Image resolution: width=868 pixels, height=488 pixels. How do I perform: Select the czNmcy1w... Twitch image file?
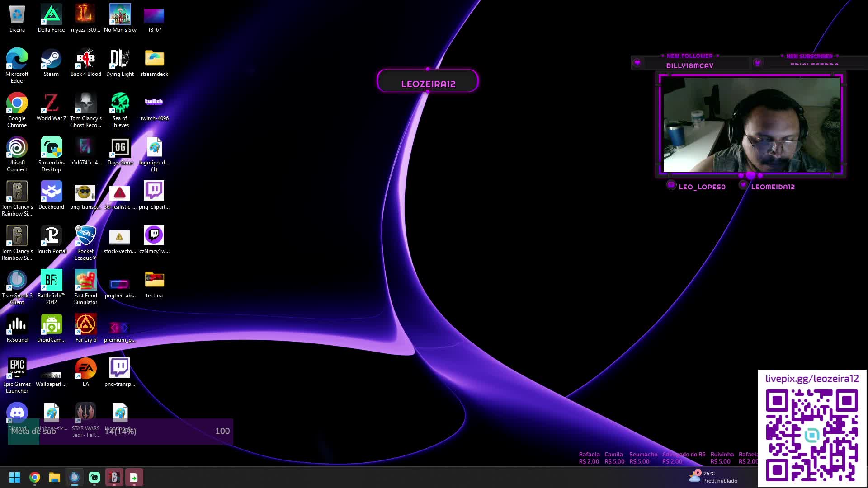point(154,240)
